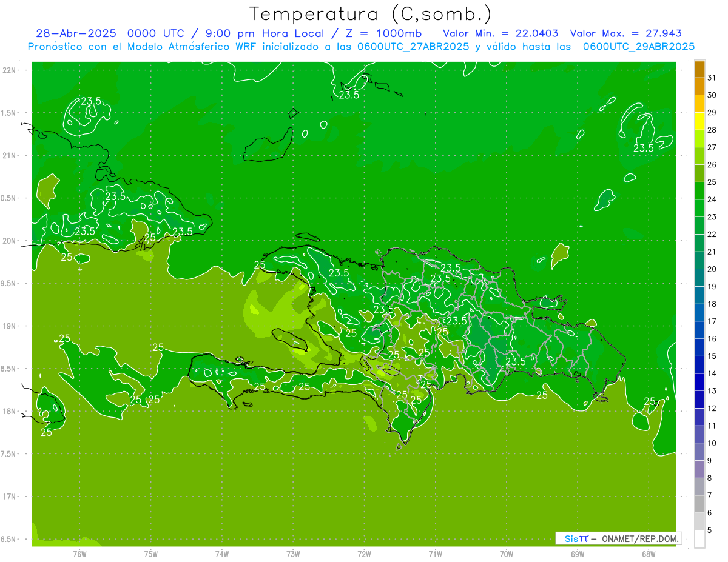Screen dimensions: 728x562
Task: Click the "71W" longitude axis label
Action: [x=435, y=554]
